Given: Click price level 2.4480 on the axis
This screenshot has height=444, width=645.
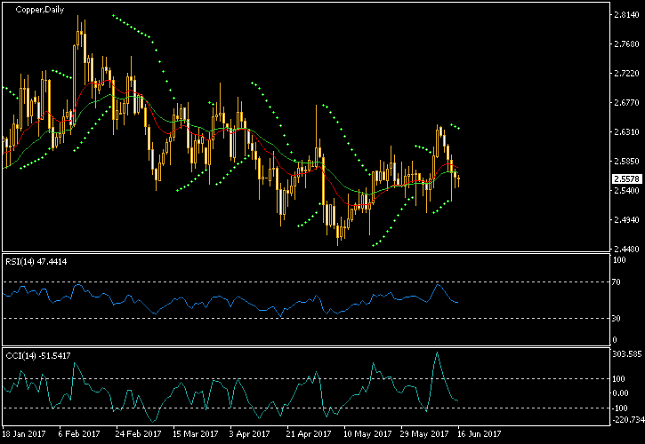Looking at the screenshot, I should (x=626, y=249).
